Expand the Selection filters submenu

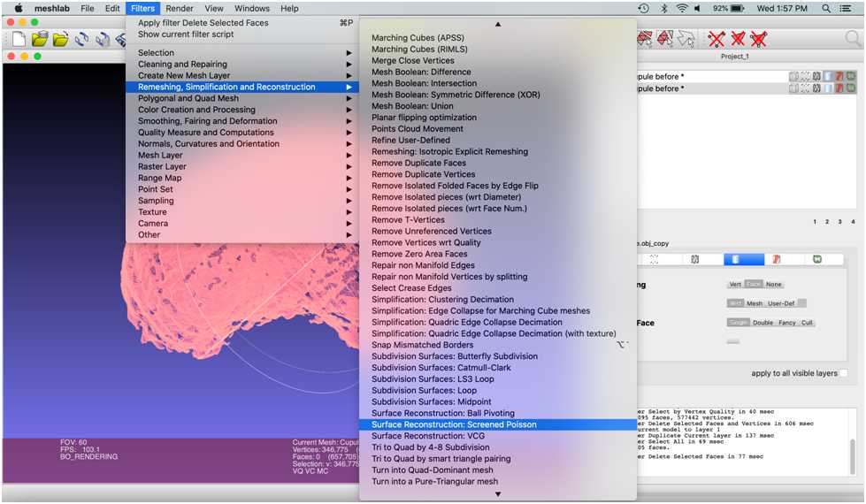tap(242, 52)
